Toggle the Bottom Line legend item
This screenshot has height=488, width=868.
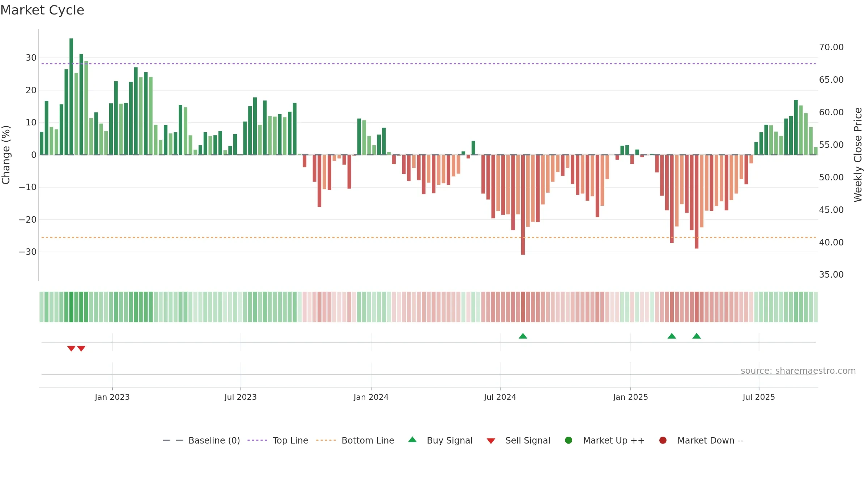coord(355,440)
